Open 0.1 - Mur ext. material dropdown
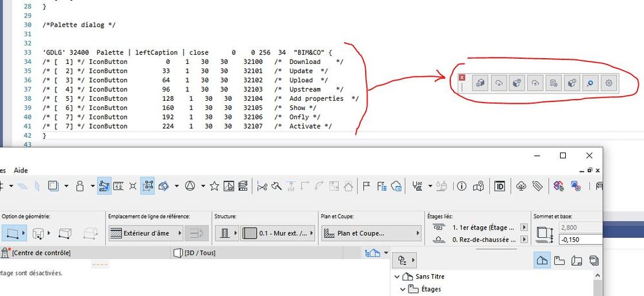The height and width of the screenshot is (296, 644). point(278,233)
